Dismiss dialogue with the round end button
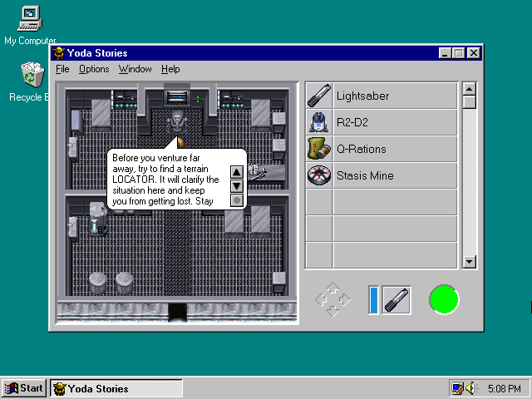The height and width of the screenshot is (399, 532). pos(236,200)
